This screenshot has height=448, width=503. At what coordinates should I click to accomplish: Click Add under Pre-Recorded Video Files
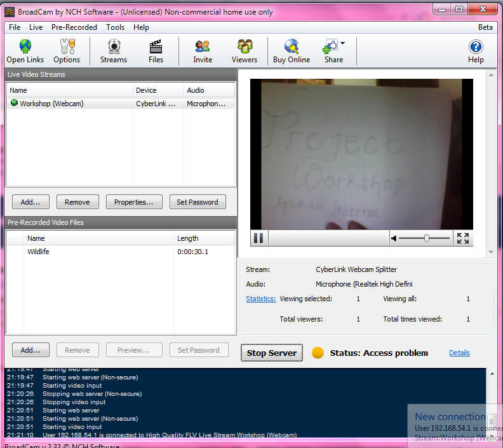point(30,350)
